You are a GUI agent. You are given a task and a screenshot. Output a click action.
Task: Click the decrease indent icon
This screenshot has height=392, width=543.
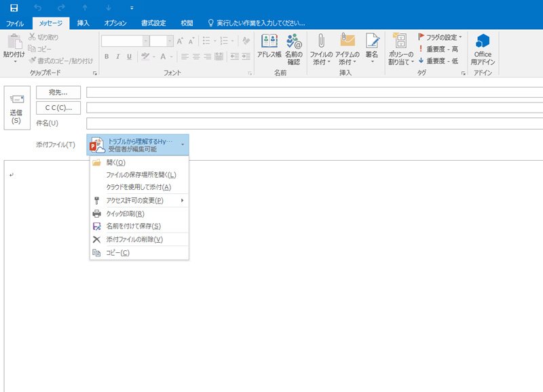(234, 56)
